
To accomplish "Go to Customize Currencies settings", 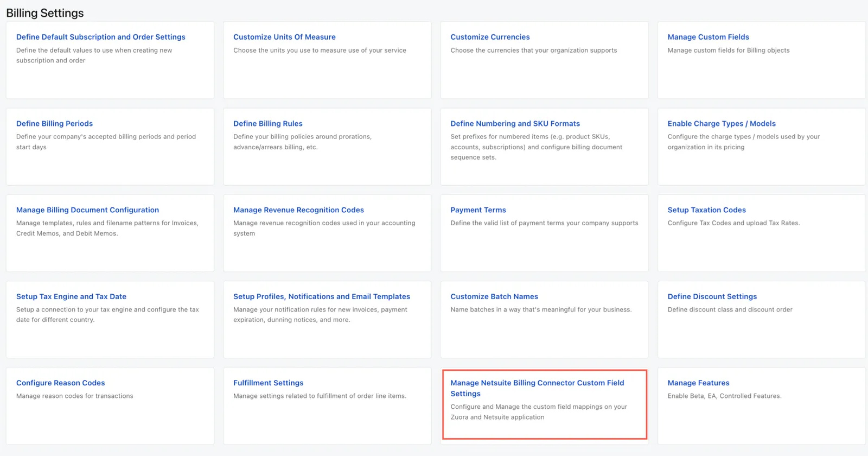I will pos(490,37).
